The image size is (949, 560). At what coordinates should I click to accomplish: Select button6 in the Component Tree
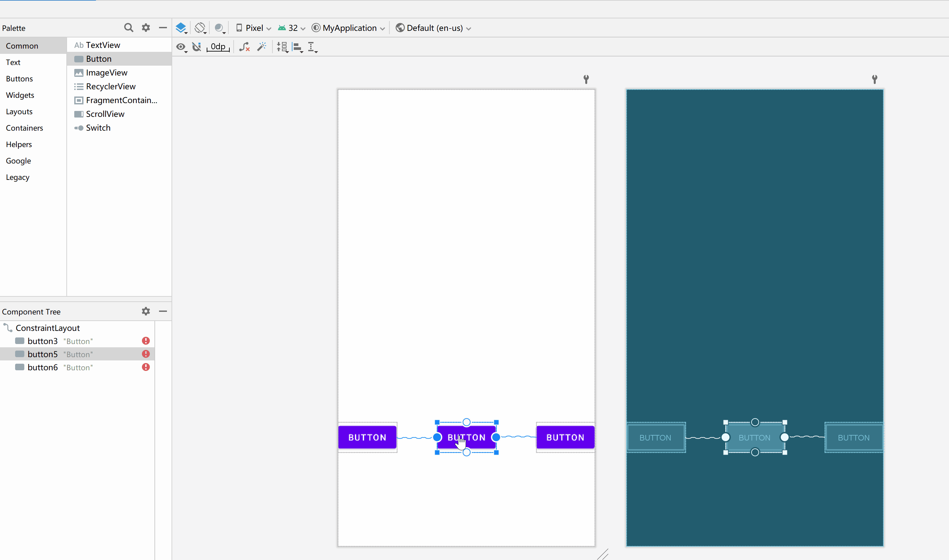[x=42, y=367]
